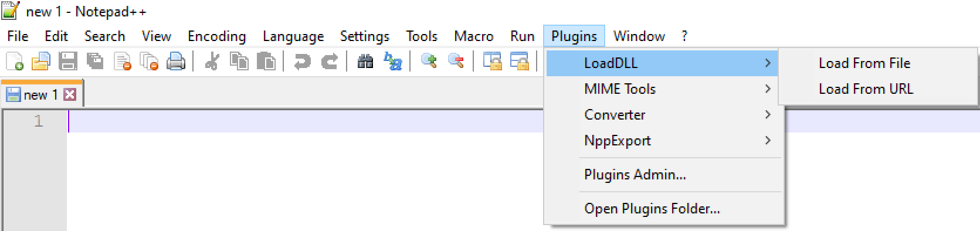Click the arrow beside MIME Tools
The width and height of the screenshot is (980, 231).
pyautogui.click(x=768, y=89)
